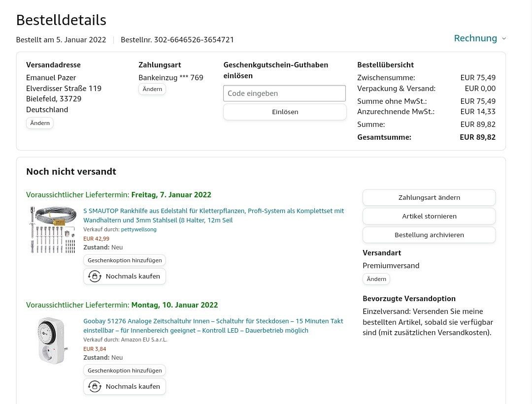This screenshot has width=532, height=404.
Task: Add gift option to the Rankhilfe item
Action: pyautogui.click(x=125, y=260)
